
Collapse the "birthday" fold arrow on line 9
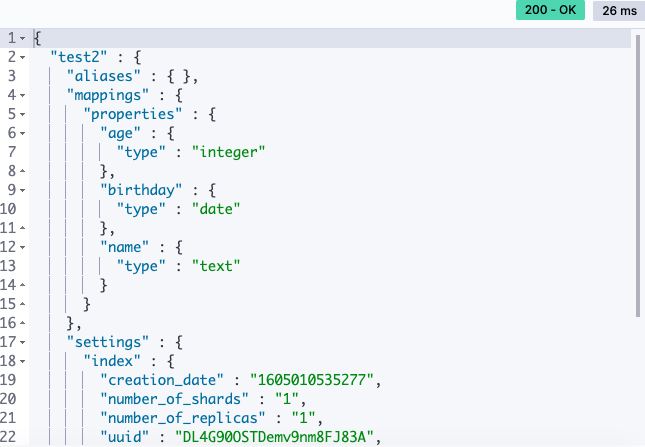click(22, 190)
